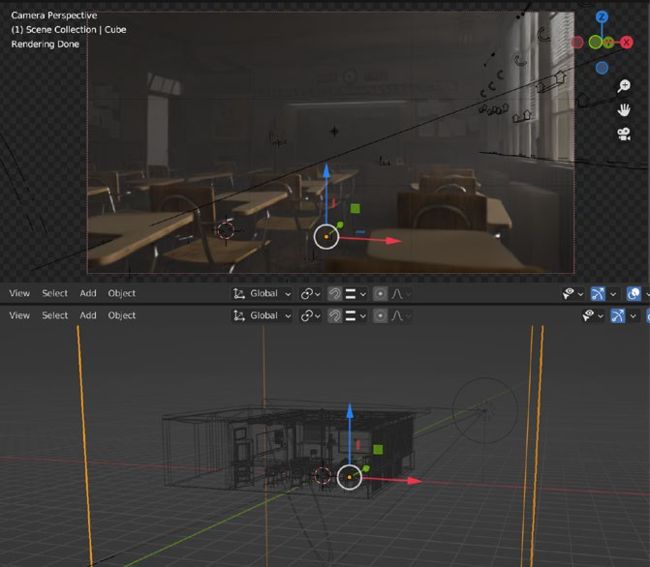Click the blue Z move arrow in lower viewport
The height and width of the screenshot is (567, 650).
tap(349, 412)
